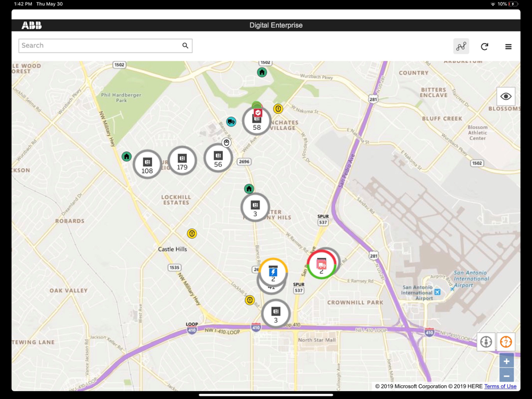
Task: Zoom out with the minus button
Action: tap(506, 376)
